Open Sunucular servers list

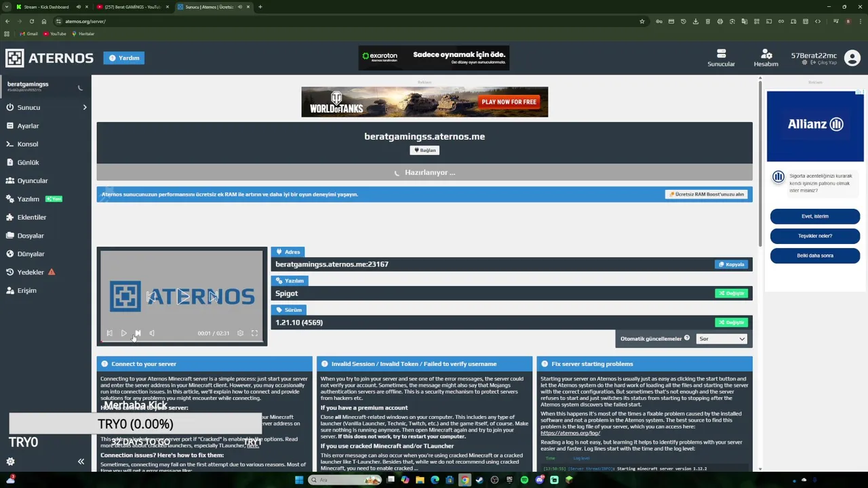pyautogui.click(x=721, y=58)
